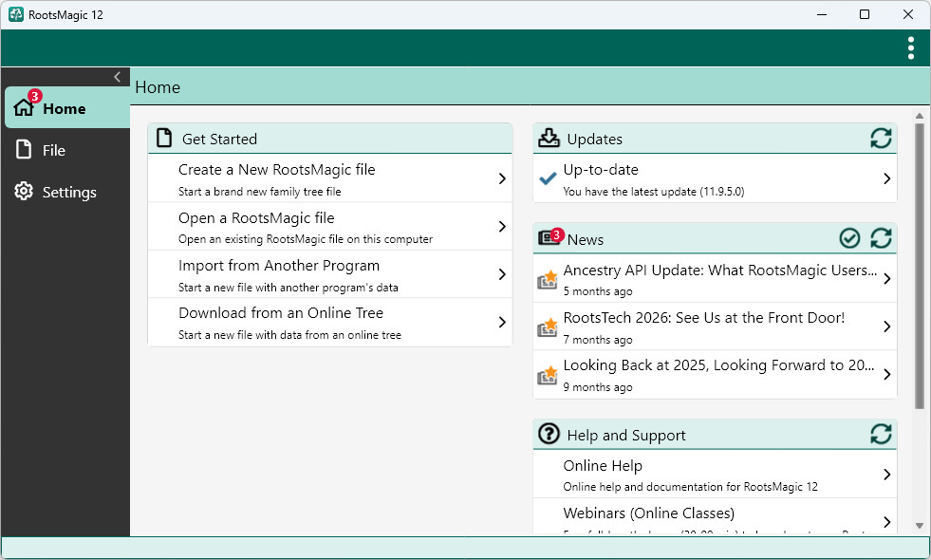The width and height of the screenshot is (931, 560).
Task: Click the chevron for Open a RootsMagic file
Action: click(x=502, y=226)
